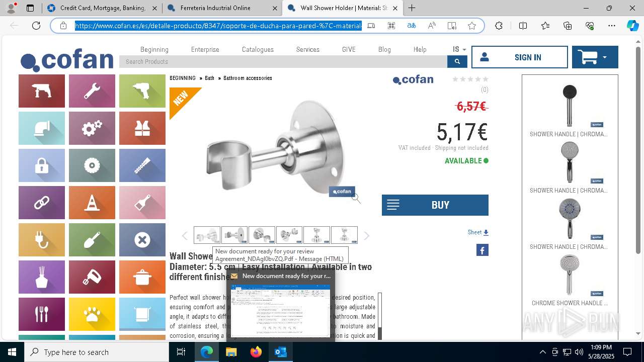644x362 pixels.
Task: Open the chain link category tile
Action: 42,203
